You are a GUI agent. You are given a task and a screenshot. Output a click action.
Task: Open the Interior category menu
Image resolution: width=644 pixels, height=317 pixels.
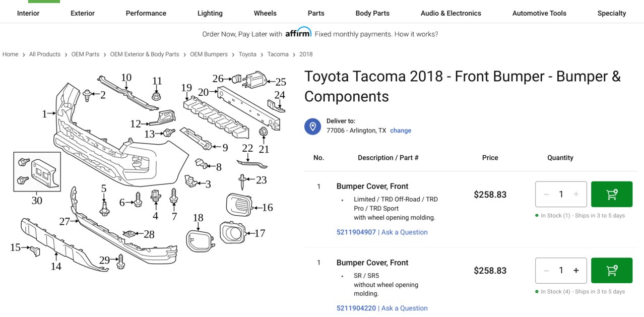click(28, 13)
